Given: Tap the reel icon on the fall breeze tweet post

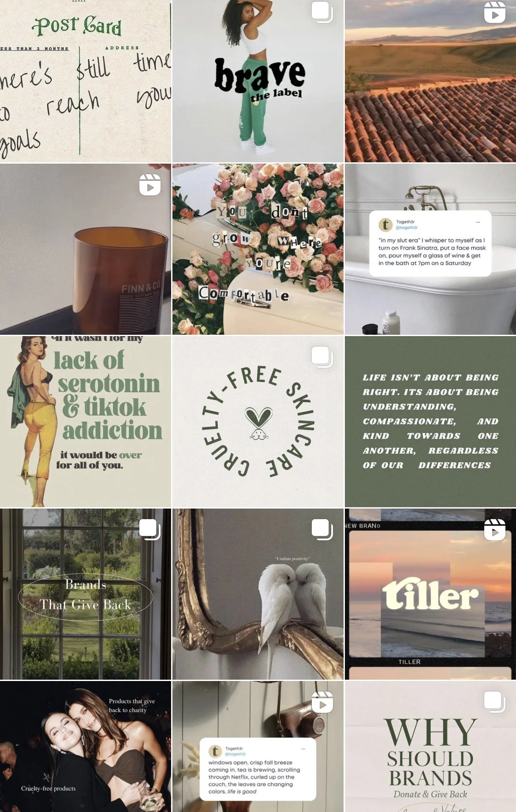Looking at the screenshot, I should coord(322,702).
